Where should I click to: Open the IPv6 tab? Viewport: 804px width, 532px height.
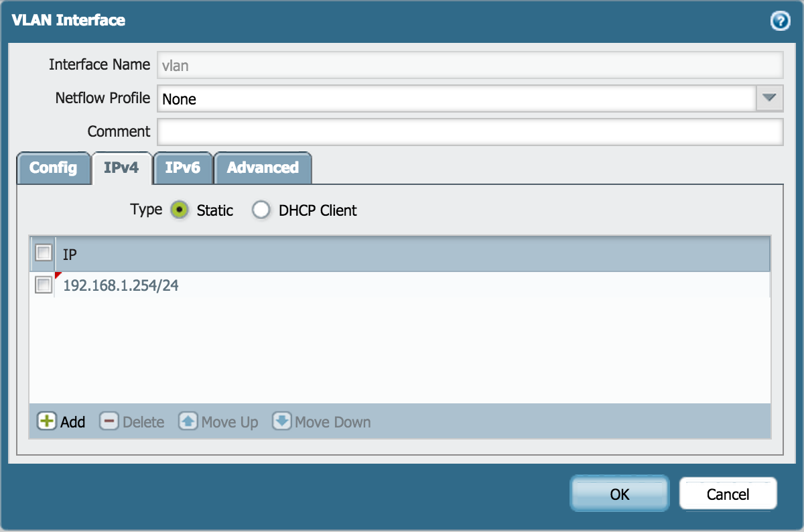[x=183, y=168]
